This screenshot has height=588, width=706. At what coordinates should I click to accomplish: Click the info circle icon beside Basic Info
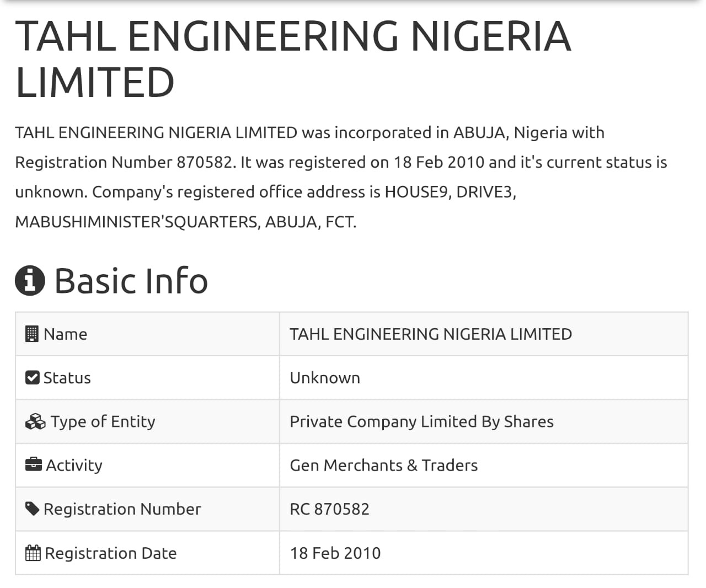30,280
